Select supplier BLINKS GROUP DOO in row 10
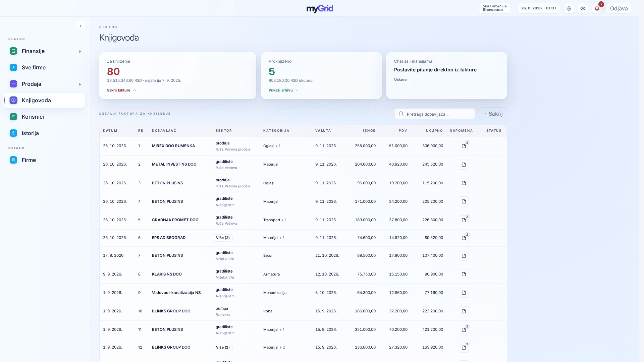The height and width of the screenshot is (362, 644). (x=171, y=311)
